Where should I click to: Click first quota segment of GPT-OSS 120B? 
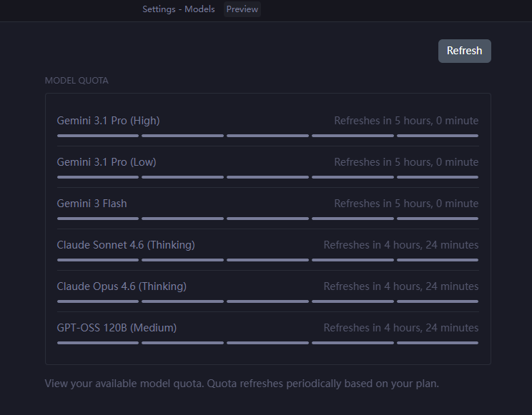(x=98, y=343)
